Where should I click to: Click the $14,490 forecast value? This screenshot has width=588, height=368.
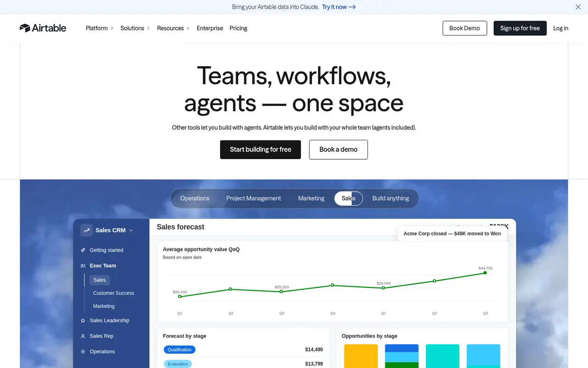coord(314,350)
